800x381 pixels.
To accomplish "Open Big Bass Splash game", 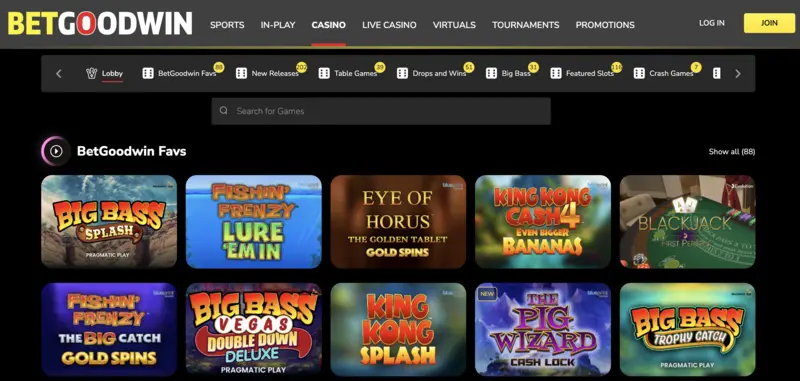I will (x=109, y=221).
